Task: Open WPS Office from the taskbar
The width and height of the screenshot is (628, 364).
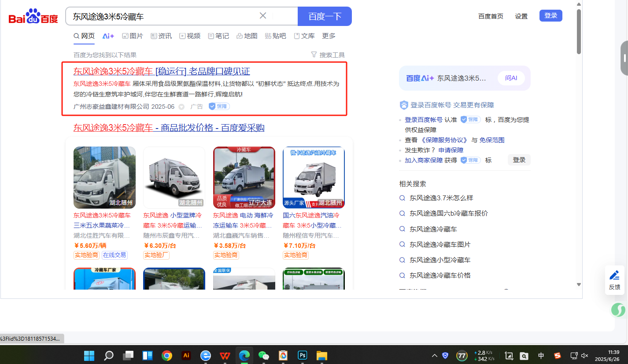Action: 225,355
